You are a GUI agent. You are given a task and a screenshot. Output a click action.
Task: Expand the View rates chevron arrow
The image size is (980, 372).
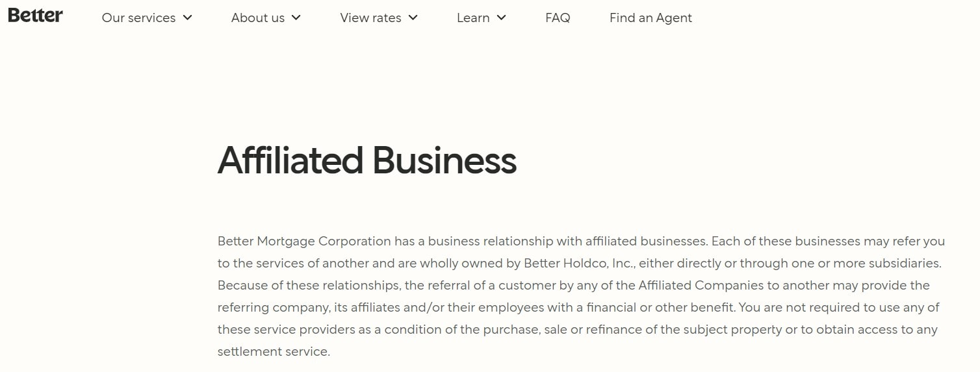413,18
